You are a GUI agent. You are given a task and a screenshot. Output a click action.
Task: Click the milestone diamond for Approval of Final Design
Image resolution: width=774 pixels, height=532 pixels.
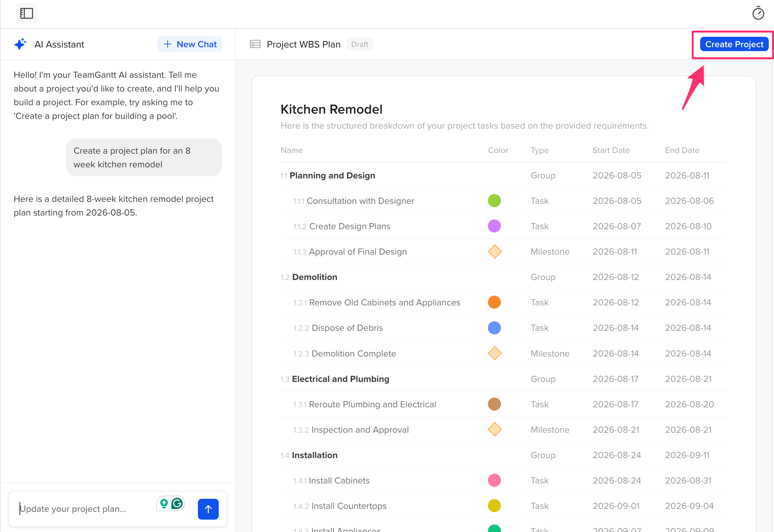494,251
